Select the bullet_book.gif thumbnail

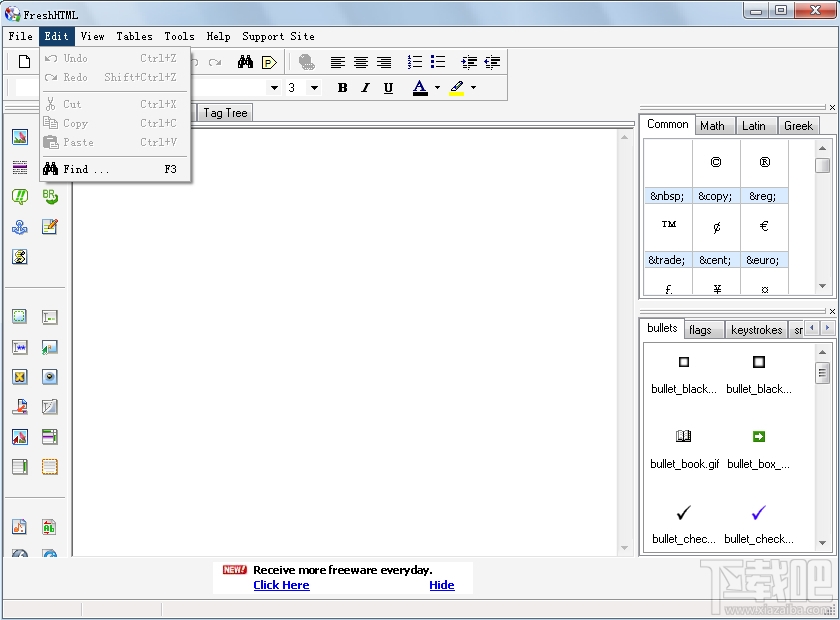(x=684, y=437)
